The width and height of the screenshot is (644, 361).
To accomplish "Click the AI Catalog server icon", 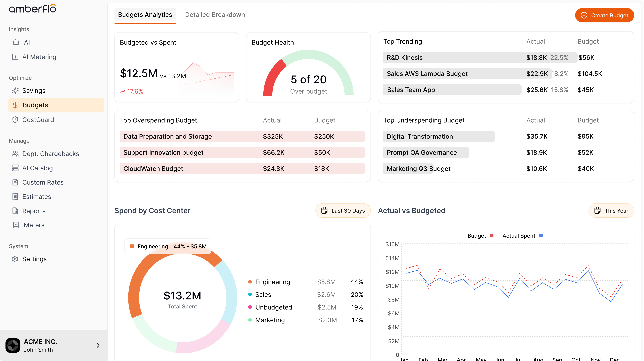I will 15,168.
